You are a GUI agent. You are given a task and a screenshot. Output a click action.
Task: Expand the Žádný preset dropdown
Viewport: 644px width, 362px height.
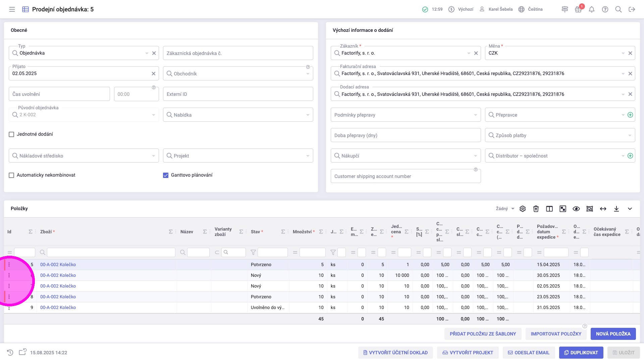pos(505,209)
